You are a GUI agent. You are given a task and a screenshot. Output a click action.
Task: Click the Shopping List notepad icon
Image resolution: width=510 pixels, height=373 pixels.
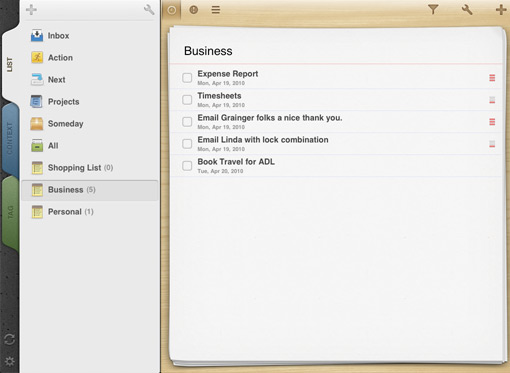37,168
